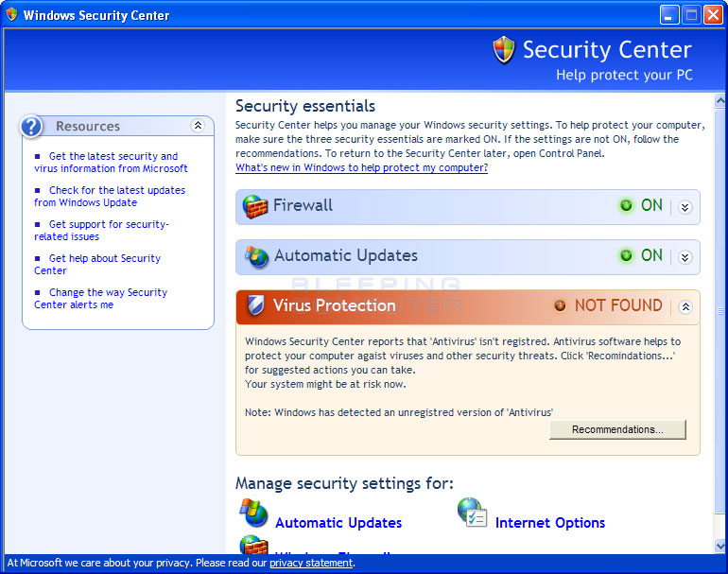This screenshot has height=574, width=728.
Task: Click the NOT FOUND status text
Action: (x=618, y=305)
